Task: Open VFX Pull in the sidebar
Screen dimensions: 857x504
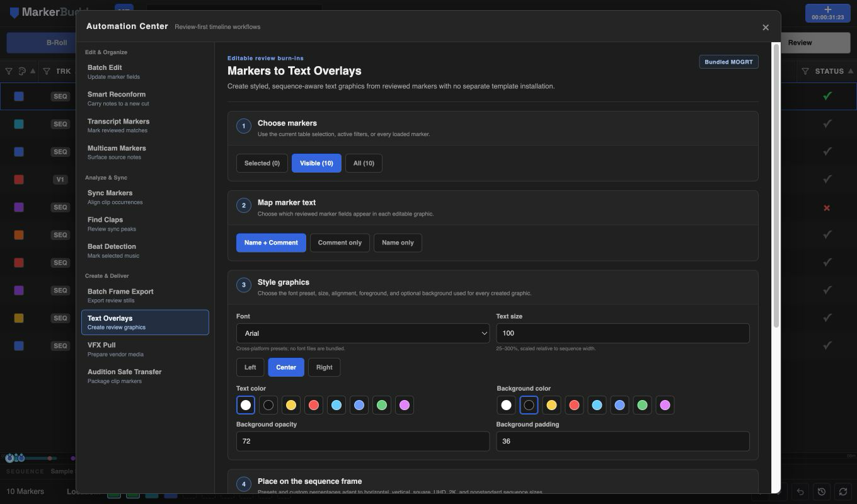Action: [145, 349]
